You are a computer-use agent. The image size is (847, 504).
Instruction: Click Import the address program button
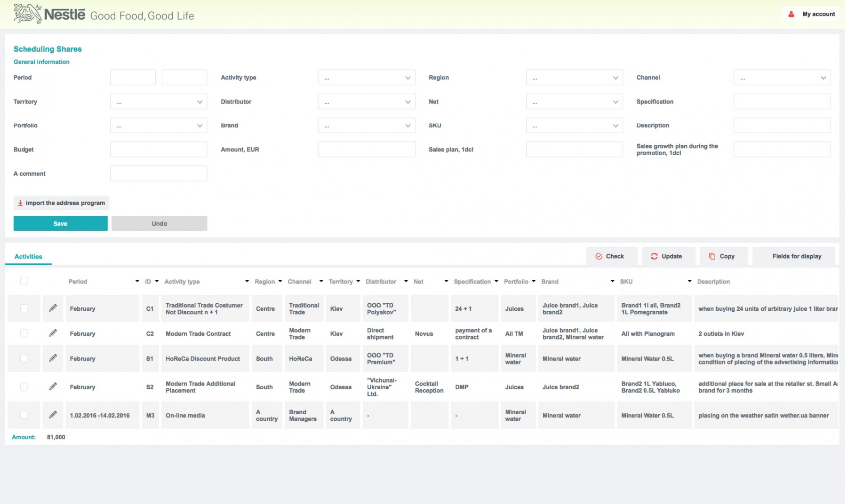62,203
